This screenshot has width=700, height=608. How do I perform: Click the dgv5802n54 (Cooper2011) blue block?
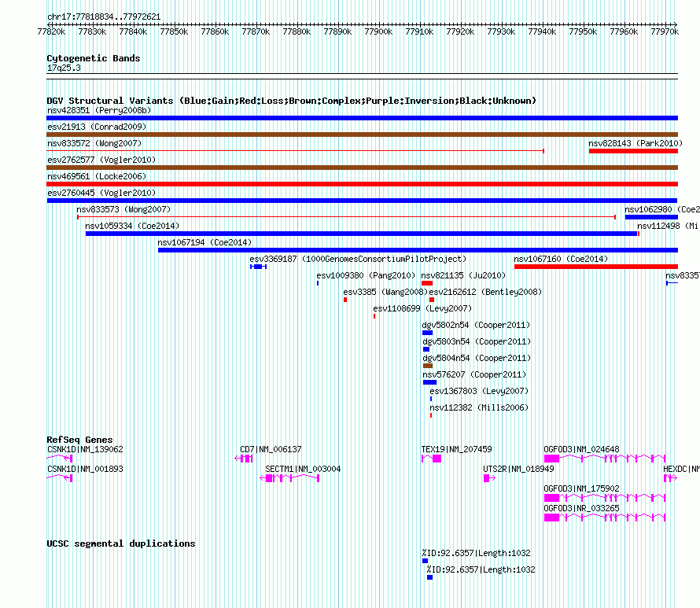[428, 333]
